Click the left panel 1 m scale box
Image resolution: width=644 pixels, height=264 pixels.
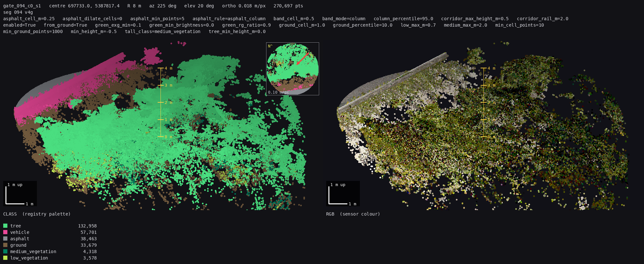(x=20, y=194)
